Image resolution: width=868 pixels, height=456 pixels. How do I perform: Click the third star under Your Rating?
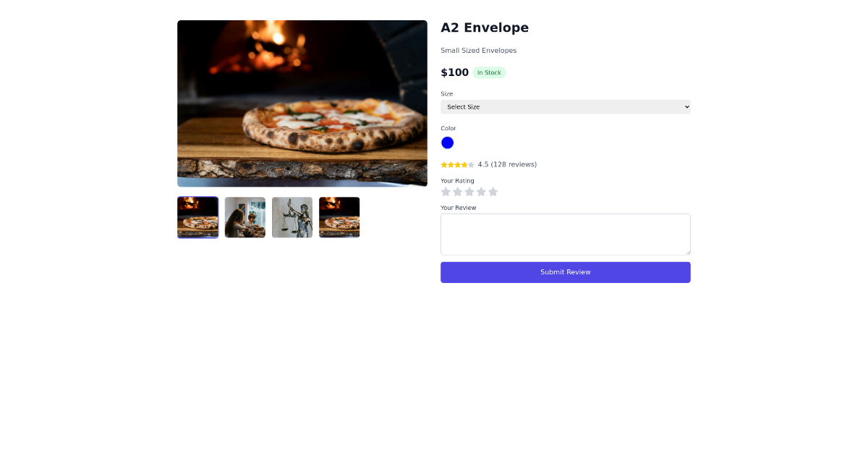469,192
